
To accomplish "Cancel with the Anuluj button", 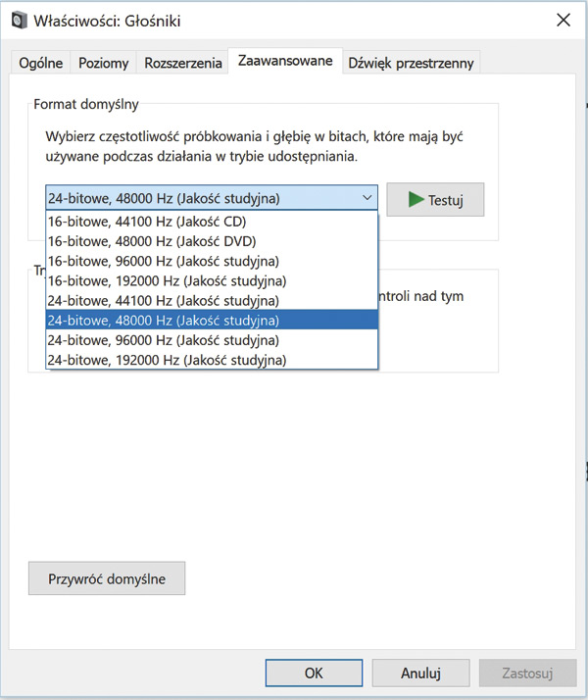I will pyautogui.click(x=420, y=673).
